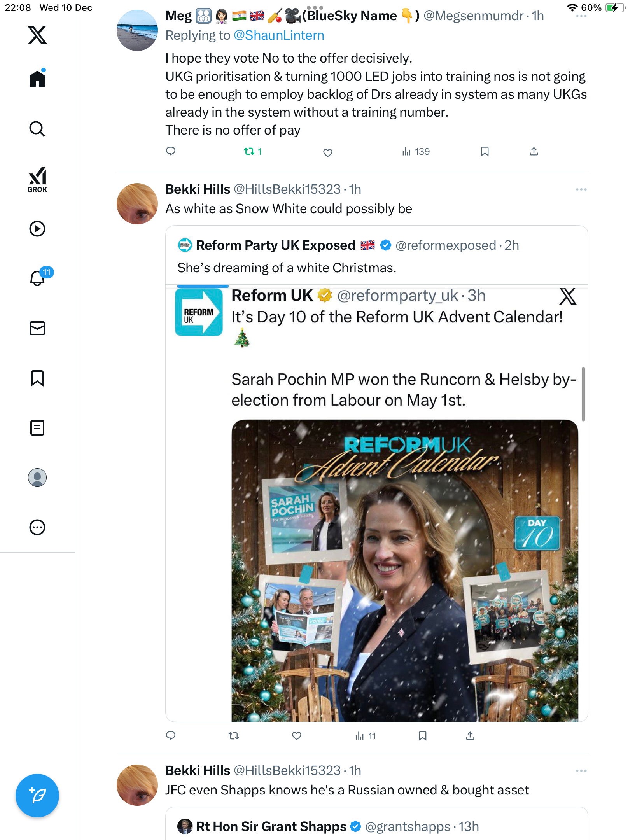Open more options on Meg's reply

pos(581,16)
